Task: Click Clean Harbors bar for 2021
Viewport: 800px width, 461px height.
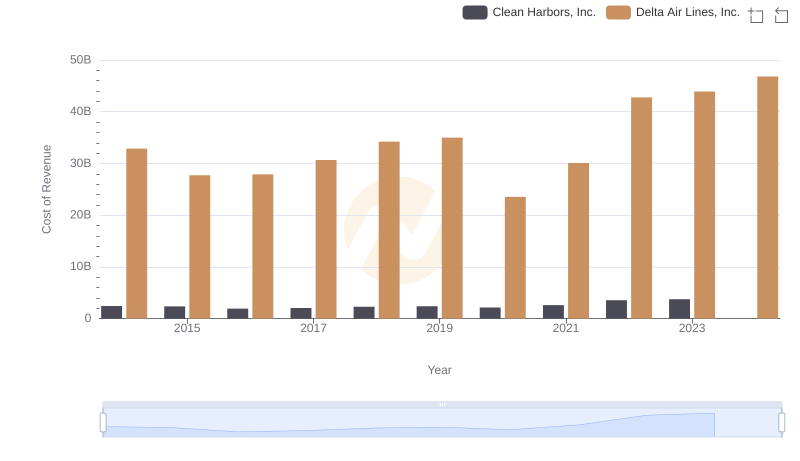Action: [x=554, y=312]
